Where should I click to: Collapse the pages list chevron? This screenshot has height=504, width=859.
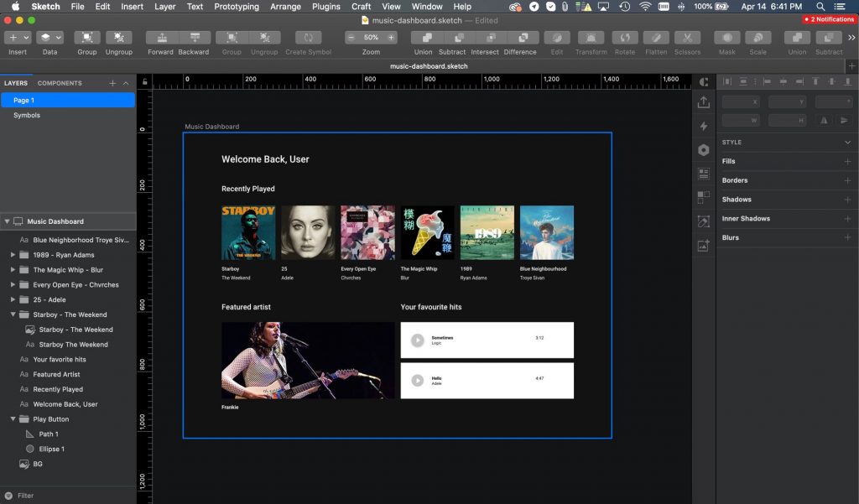[x=126, y=83]
